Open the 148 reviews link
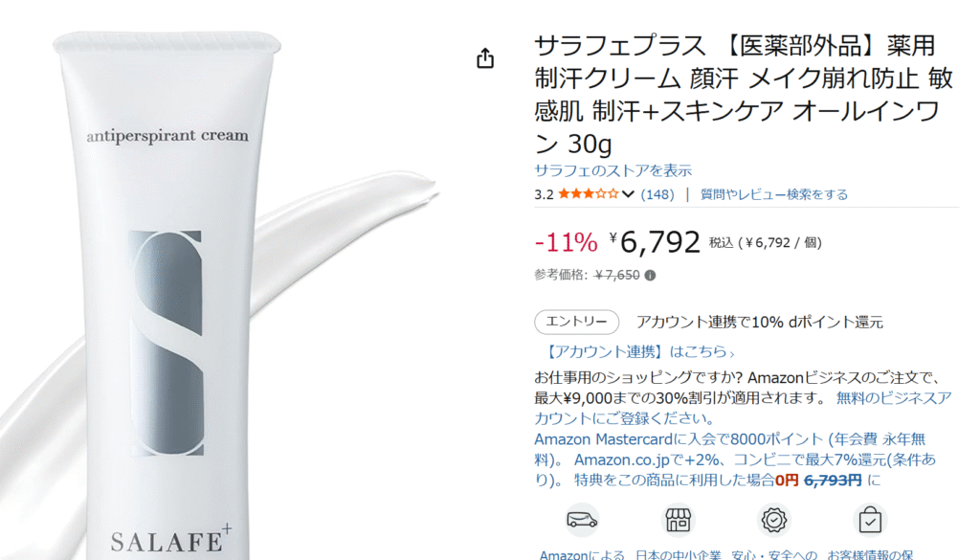 (x=657, y=194)
